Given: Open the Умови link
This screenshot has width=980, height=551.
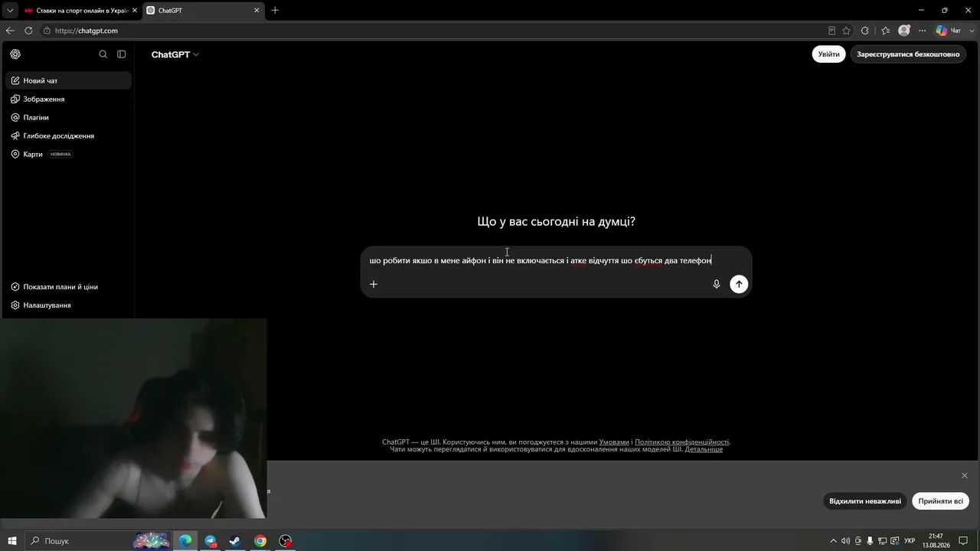Looking at the screenshot, I should (x=614, y=442).
